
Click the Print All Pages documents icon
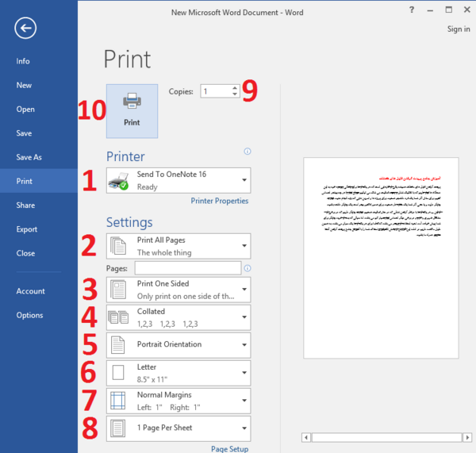click(118, 246)
